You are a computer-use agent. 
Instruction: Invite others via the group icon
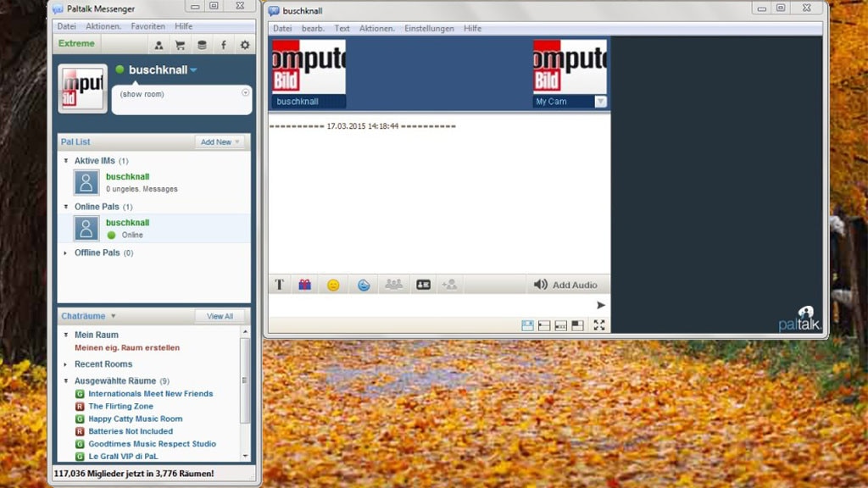[393, 284]
